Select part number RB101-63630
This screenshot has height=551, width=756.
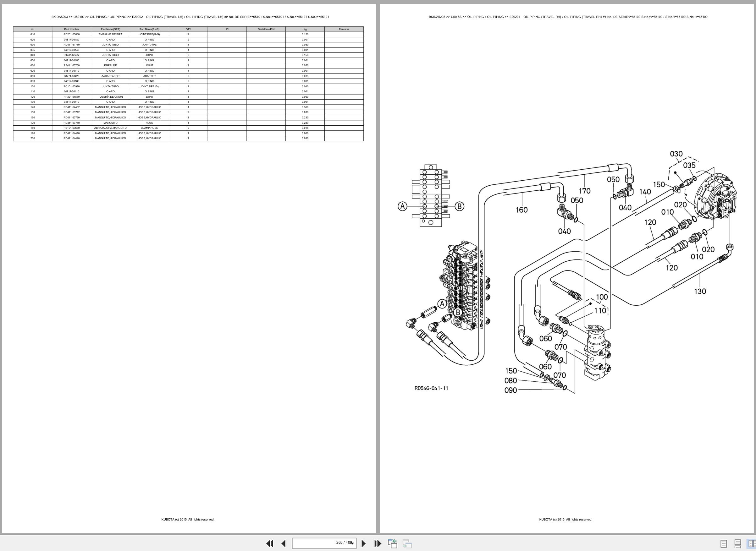coord(71,128)
